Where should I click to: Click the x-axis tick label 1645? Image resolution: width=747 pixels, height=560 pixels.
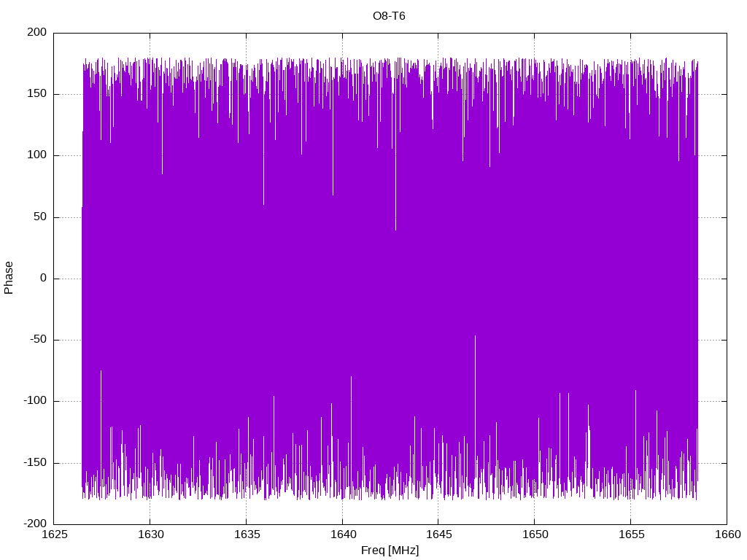[x=438, y=534]
